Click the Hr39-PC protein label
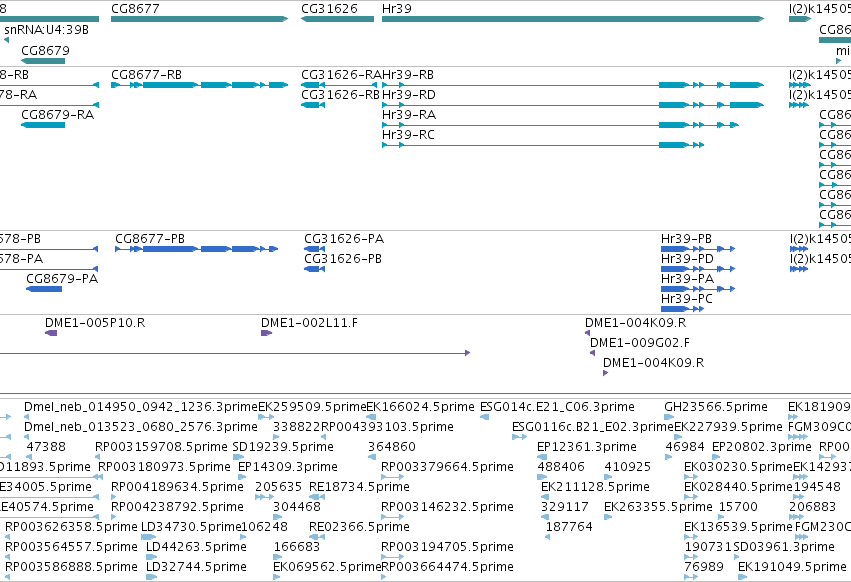The image size is (851, 582). click(x=687, y=299)
